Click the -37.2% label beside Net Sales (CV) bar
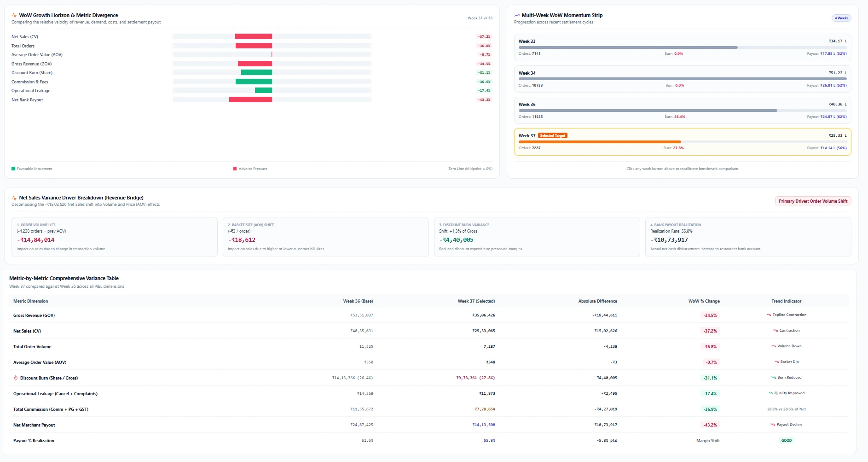 click(x=484, y=36)
